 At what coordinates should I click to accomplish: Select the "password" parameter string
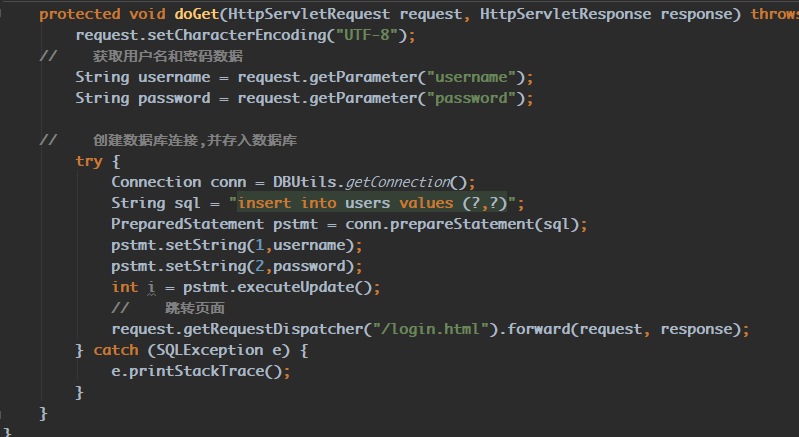(471, 98)
